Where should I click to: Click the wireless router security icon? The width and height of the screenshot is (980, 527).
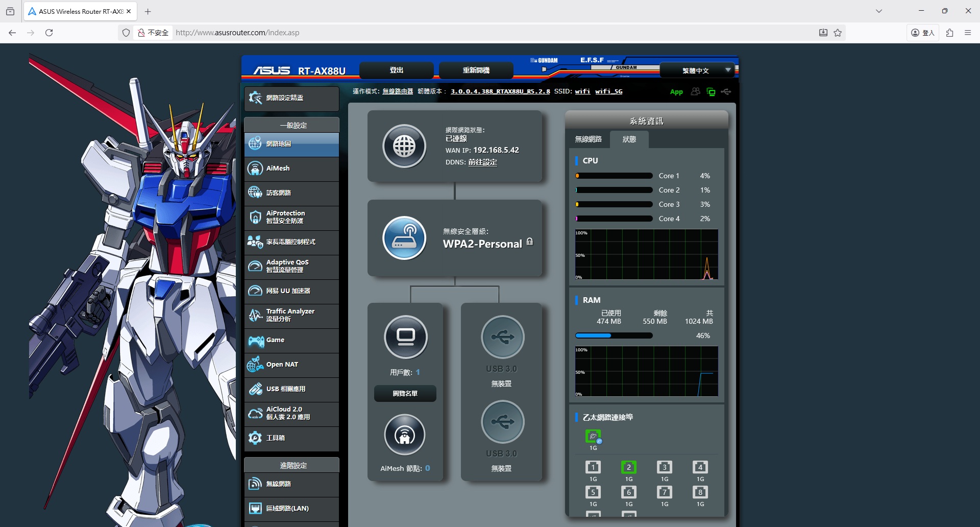(x=404, y=238)
